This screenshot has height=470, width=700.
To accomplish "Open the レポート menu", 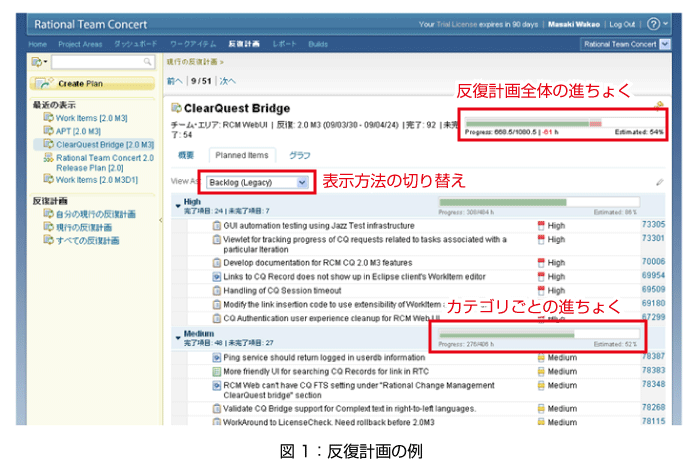I will point(284,44).
